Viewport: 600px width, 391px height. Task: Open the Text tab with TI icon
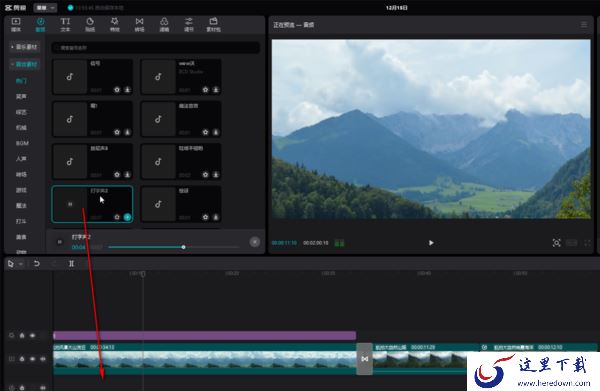(x=65, y=24)
